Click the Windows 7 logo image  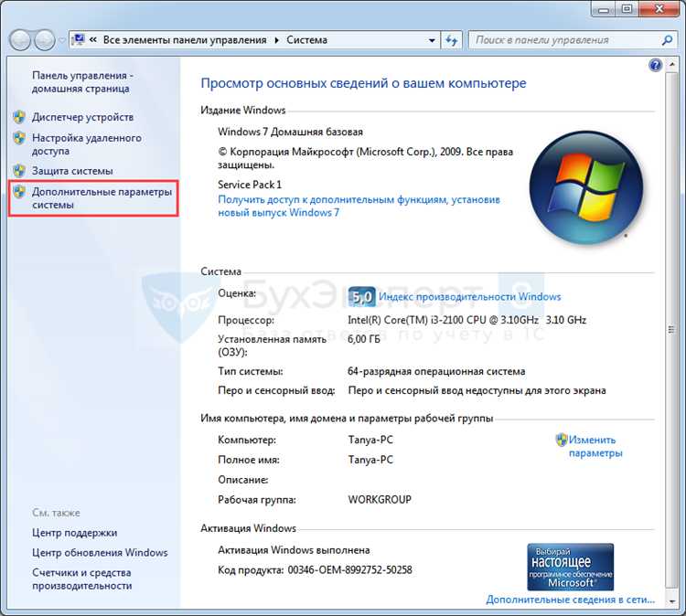pos(586,188)
